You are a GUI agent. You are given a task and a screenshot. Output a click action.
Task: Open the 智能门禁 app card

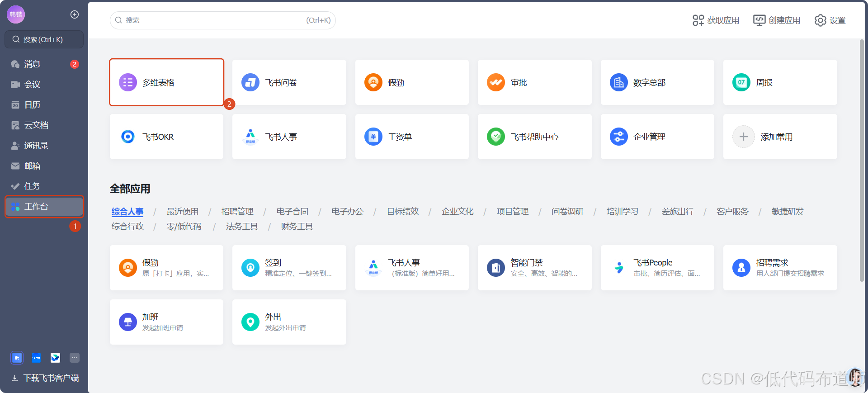[535, 268]
